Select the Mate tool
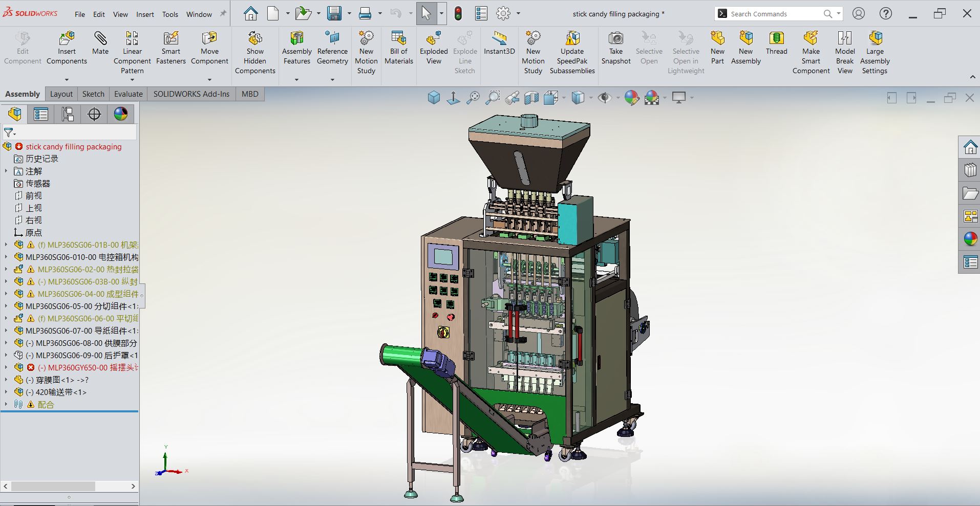 100,43
